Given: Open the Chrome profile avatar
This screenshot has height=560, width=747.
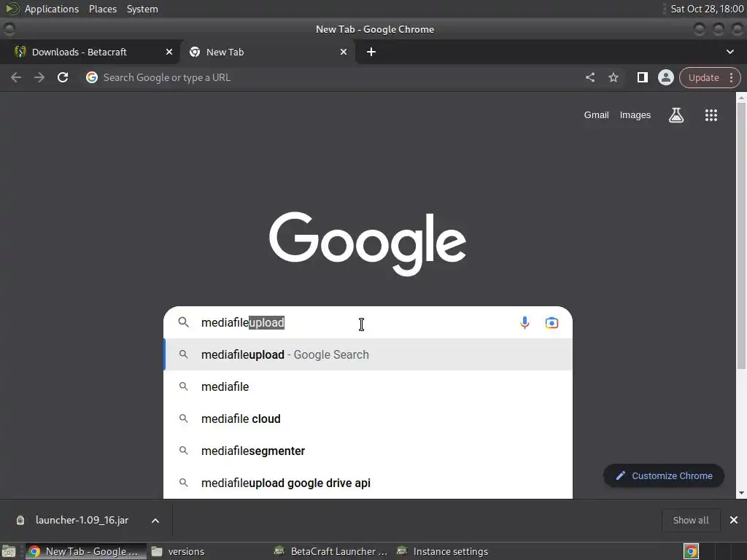Looking at the screenshot, I should click(665, 77).
